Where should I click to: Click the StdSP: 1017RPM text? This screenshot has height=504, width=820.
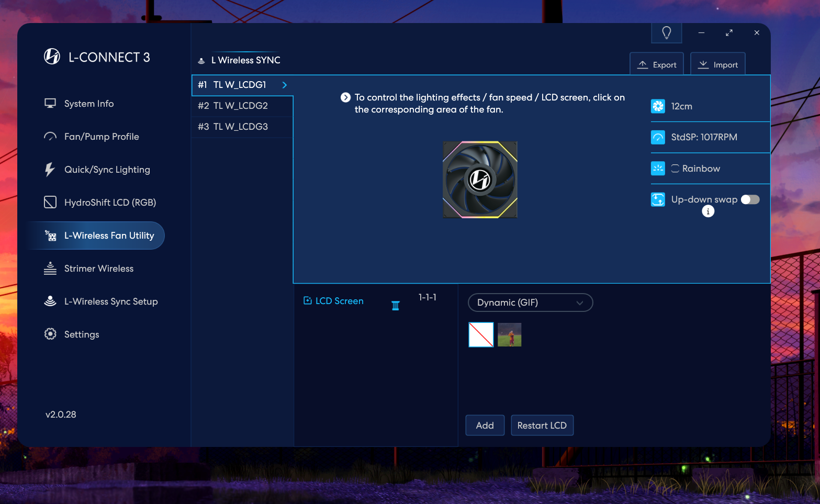(704, 137)
